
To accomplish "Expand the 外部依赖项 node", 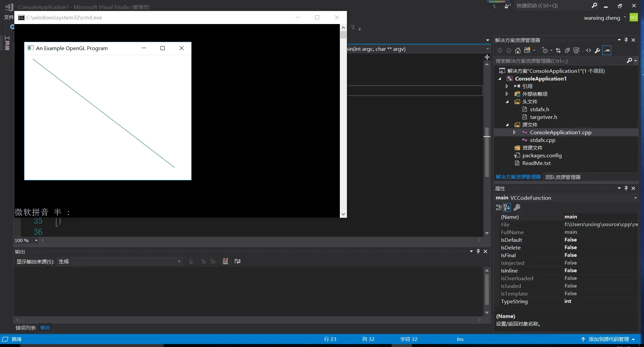I will 507,94.
